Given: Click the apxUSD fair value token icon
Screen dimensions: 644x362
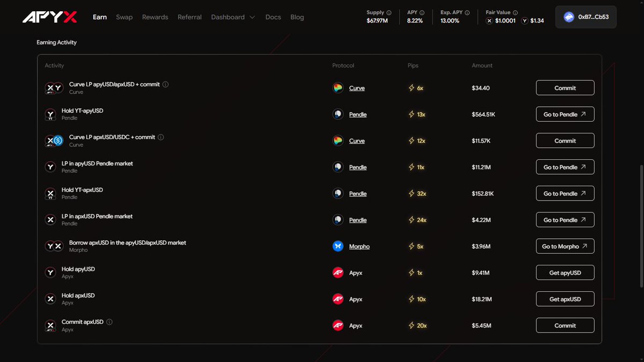Looking at the screenshot, I should click(x=489, y=21).
